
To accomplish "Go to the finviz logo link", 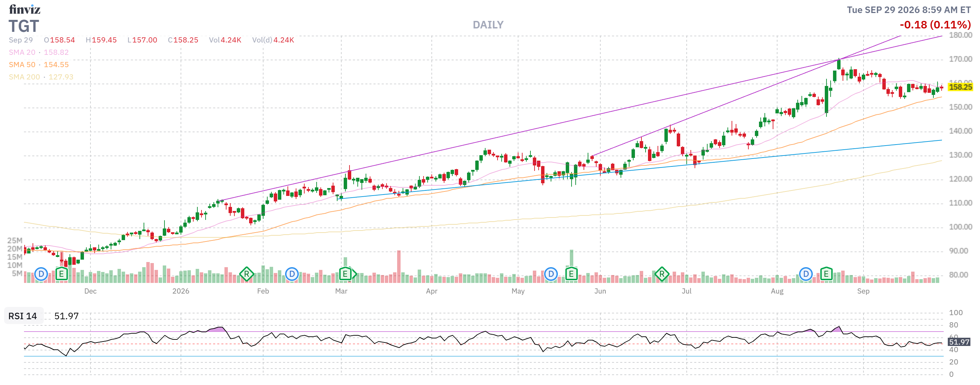I will (25, 9).
